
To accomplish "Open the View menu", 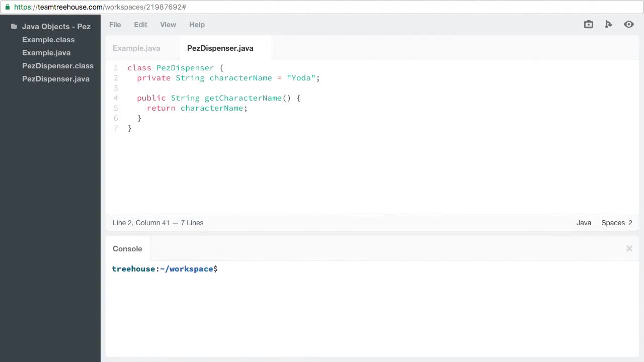I will (168, 25).
